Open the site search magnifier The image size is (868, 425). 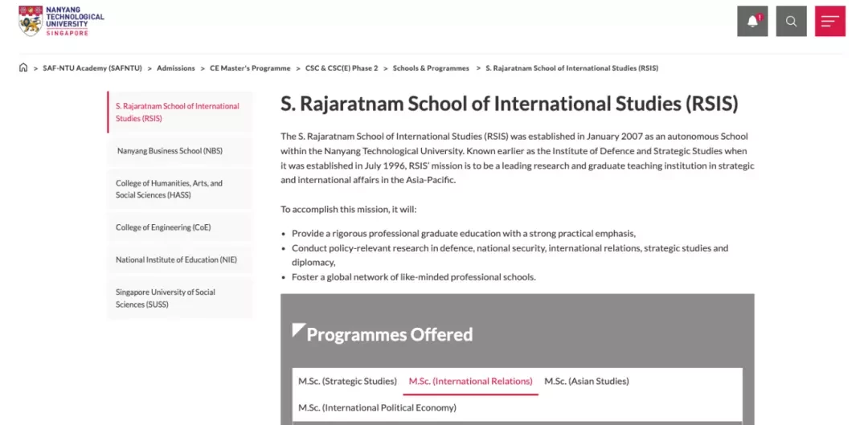click(x=791, y=21)
